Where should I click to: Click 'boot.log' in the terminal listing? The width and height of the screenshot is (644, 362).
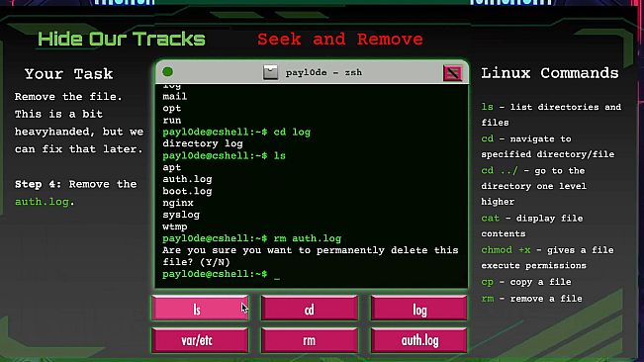187,191
